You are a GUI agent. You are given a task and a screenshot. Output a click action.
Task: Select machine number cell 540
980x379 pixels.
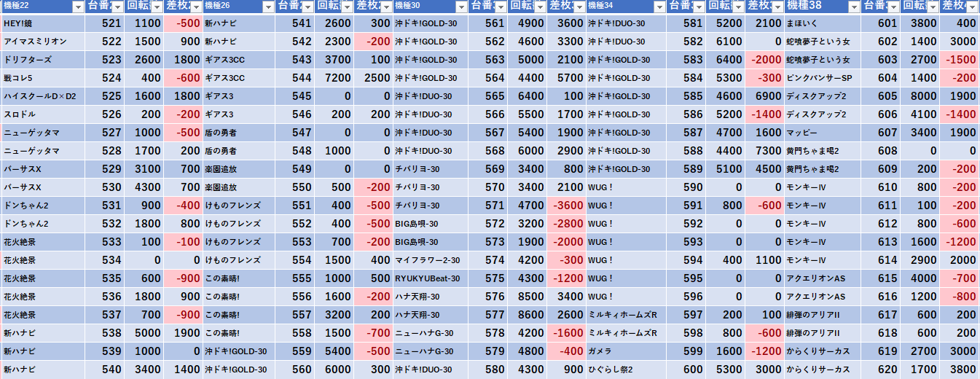click(105, 370)
